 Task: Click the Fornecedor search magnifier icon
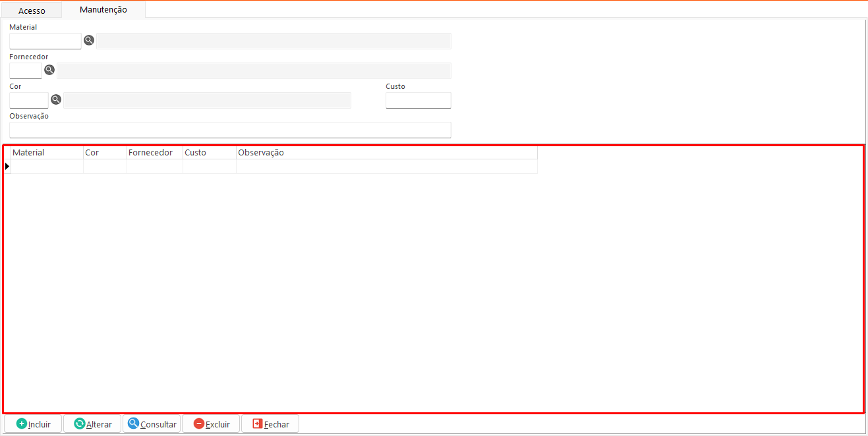[49, 70]
